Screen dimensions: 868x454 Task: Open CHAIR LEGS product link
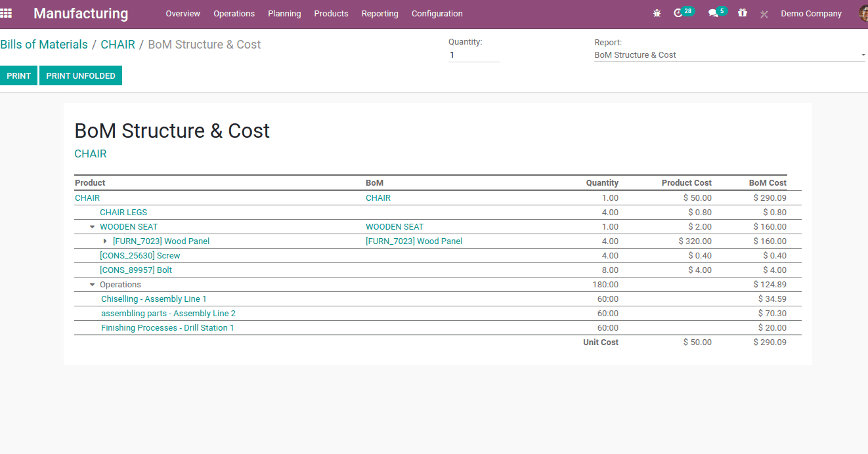pos(123,213)
